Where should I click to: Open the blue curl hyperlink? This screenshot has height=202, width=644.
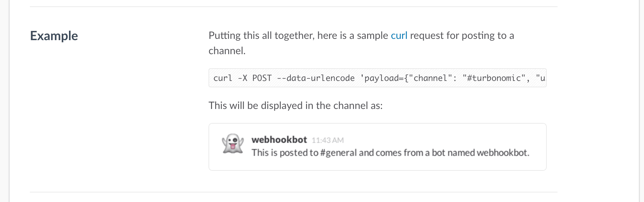pos(399,35)
